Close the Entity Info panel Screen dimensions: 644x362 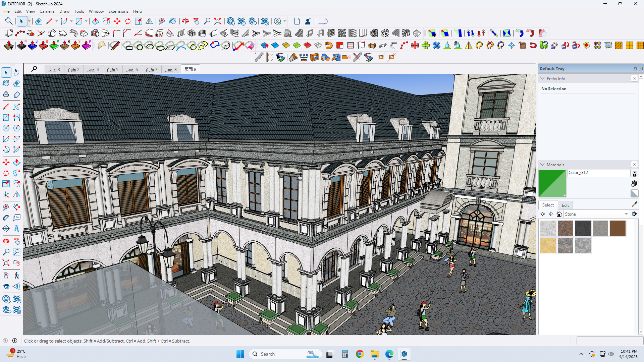click(x=634, y=78)
